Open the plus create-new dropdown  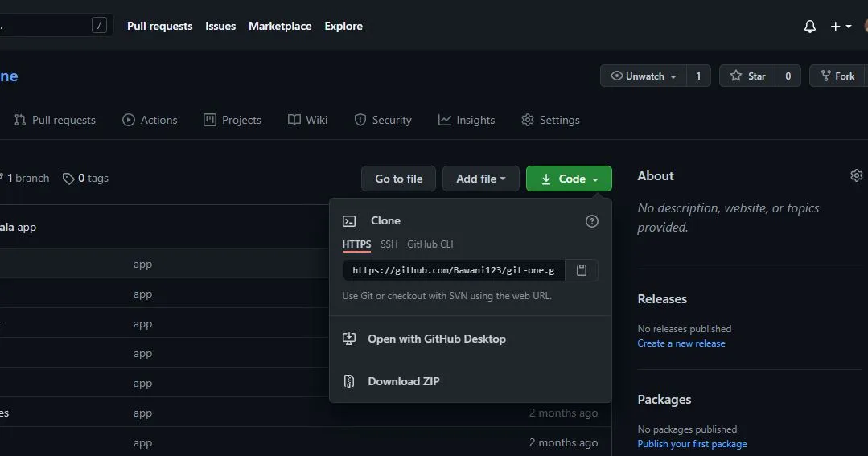pos(841,26)
